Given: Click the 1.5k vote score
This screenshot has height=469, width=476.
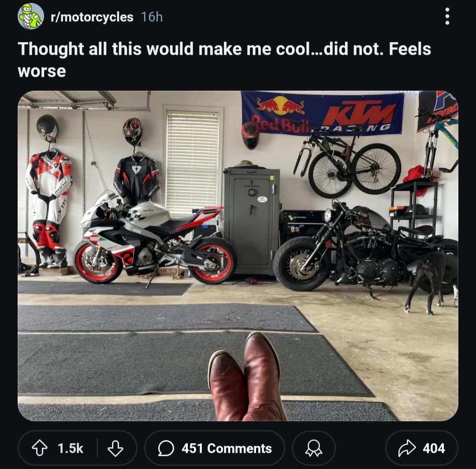Looking at the screenshot, I should click(70, 448).
